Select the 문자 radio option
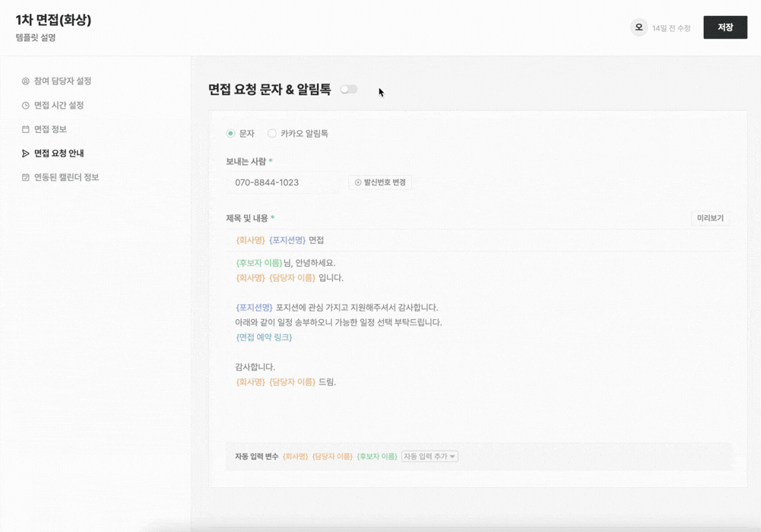The height and width of the screenshot is (532, 761). [x=230, y=134]
